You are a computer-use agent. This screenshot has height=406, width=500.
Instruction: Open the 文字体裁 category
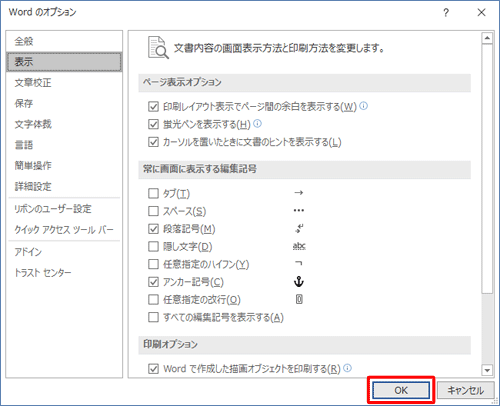coord(64,124)
